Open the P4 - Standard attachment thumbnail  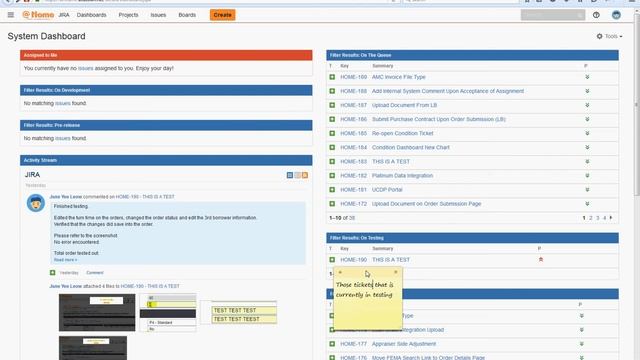click(168, 313)
